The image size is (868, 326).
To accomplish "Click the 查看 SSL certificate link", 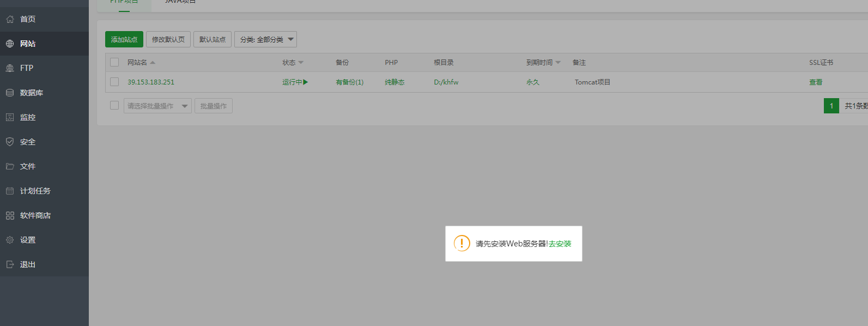I will click(x=816, y=82).
